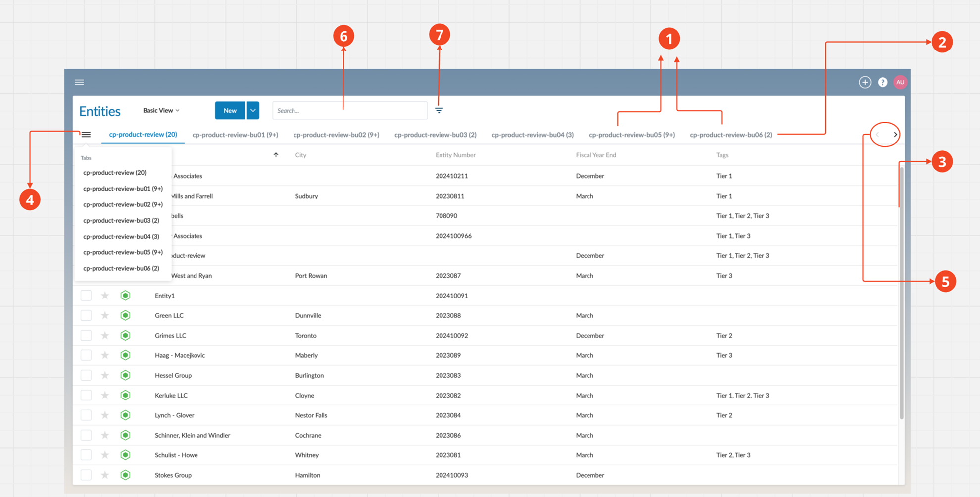Viewport: 980px width, 497px height.
Task: Switch to cp-product-review-bu03 (2) tab
Action: point(435,135)
